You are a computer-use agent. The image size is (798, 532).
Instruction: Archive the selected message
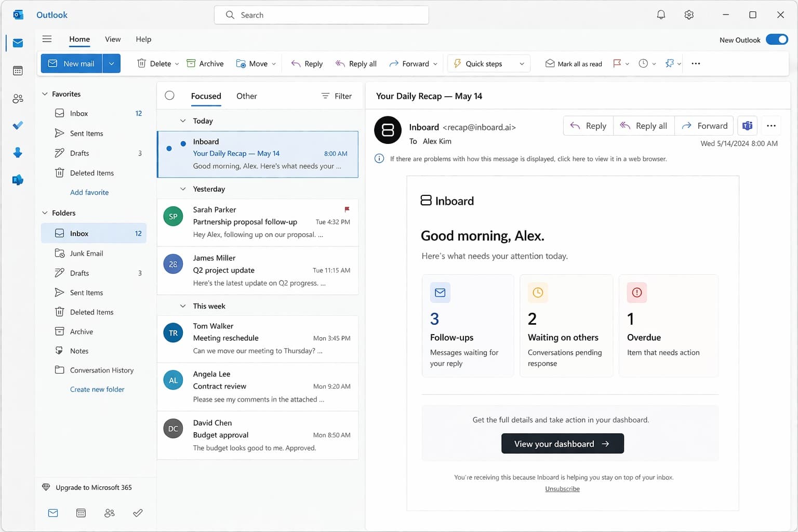(205, 63)
